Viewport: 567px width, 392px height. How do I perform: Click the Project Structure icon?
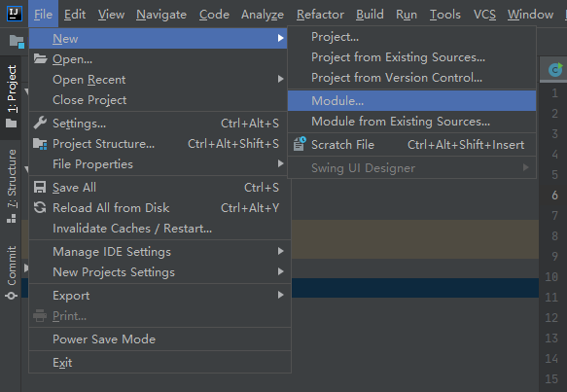[x=40, y=144]
